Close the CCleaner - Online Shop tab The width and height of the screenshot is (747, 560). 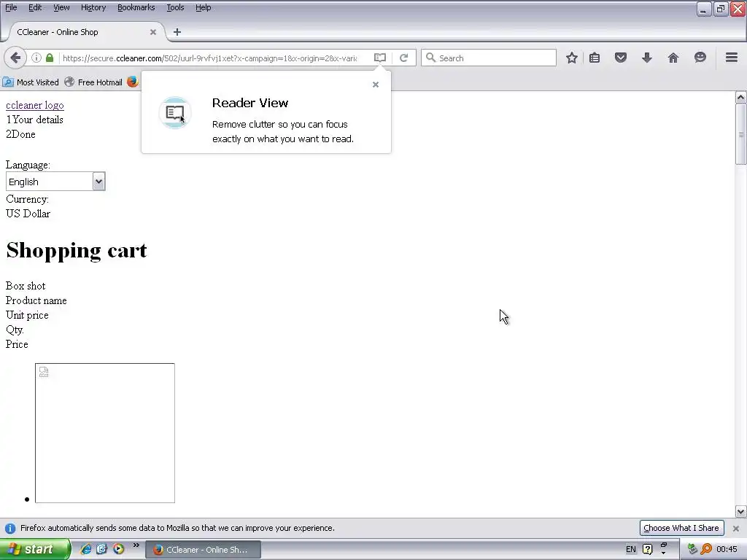click(153, 32)
